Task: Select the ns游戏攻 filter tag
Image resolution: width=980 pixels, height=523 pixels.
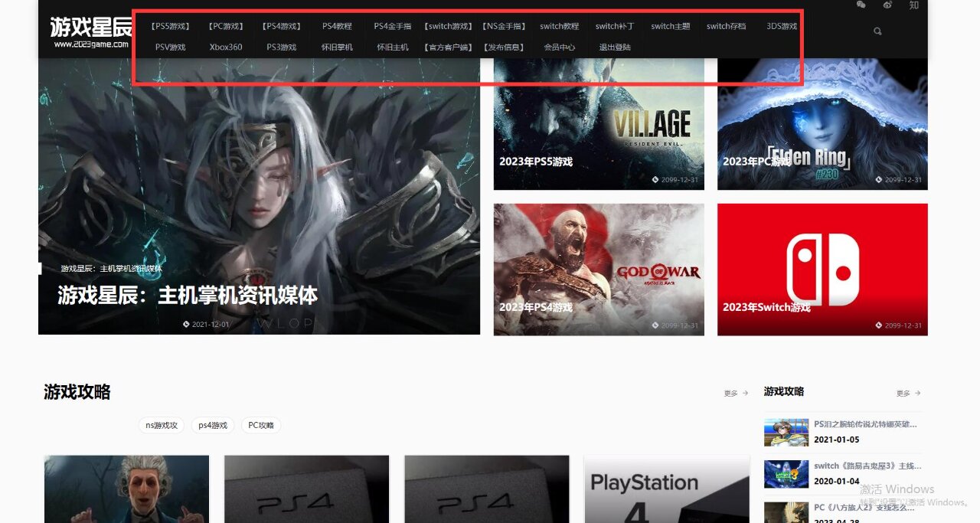Action: 162,425
